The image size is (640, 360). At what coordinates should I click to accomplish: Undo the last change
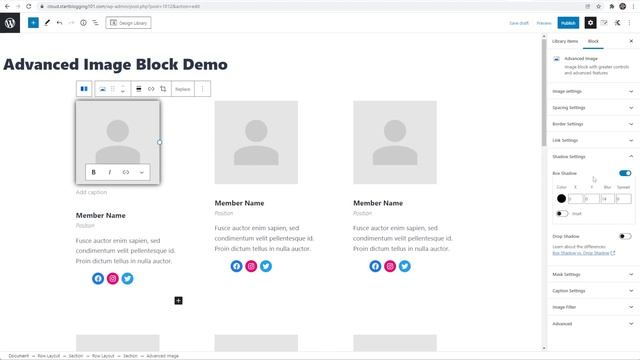click(x=59, y=23)
